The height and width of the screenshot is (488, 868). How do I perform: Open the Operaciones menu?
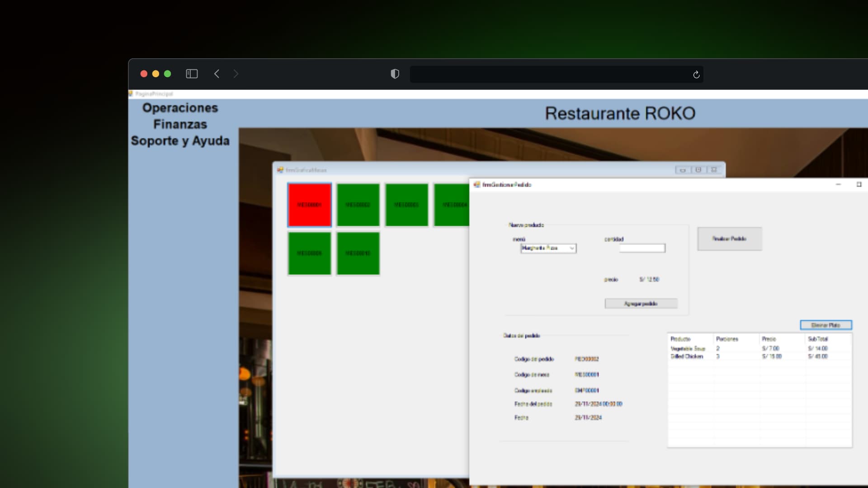click(180, 108)
